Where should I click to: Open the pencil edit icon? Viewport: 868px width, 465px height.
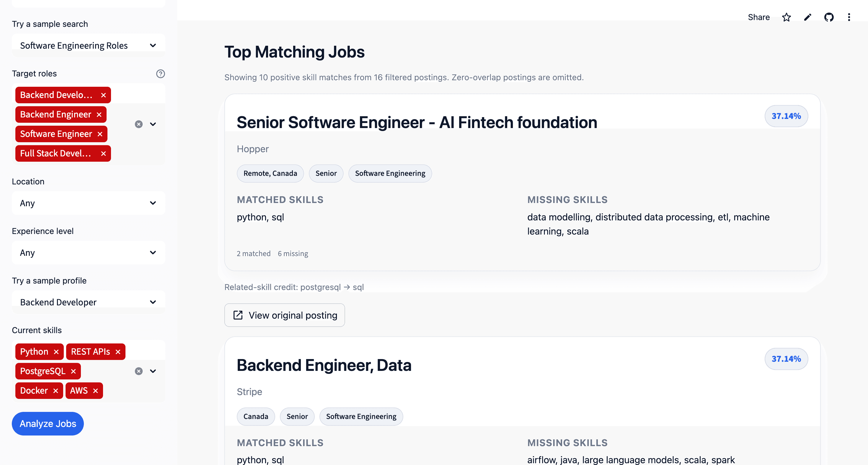[808, 17]
